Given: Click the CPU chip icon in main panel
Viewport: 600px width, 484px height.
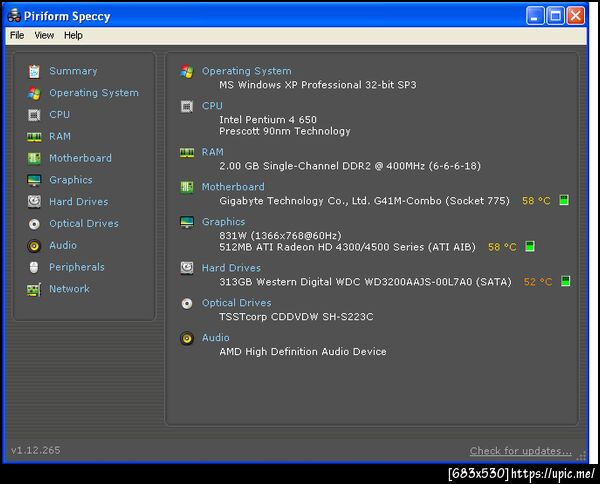Looking at the screenshot, I should click(x=187, y=106).
